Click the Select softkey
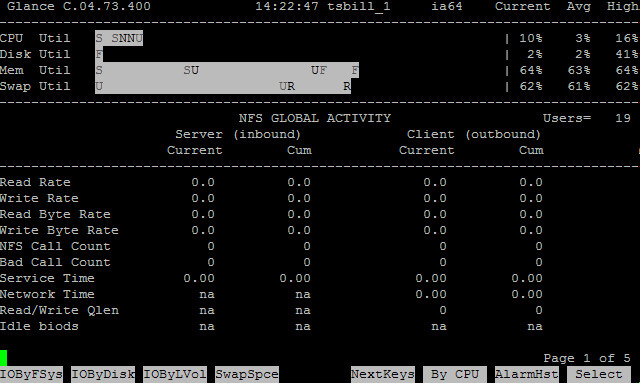This screenshot has height=384, width=640. 599,374
